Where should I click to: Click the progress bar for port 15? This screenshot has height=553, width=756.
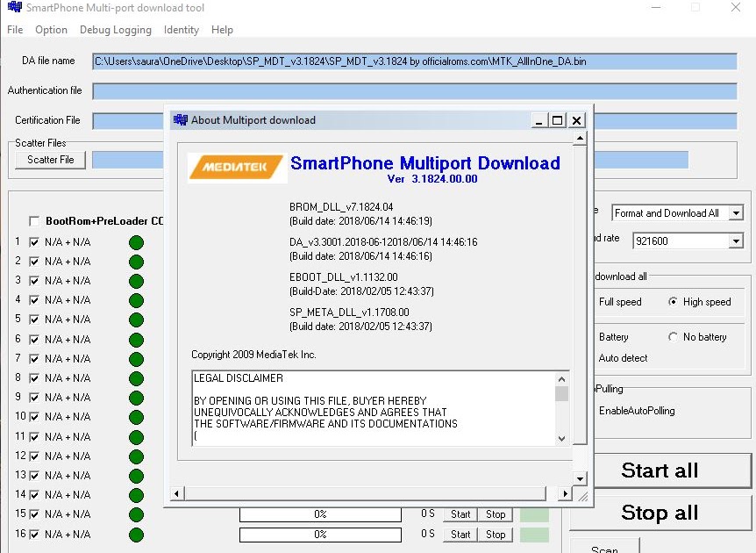point(319,513)
